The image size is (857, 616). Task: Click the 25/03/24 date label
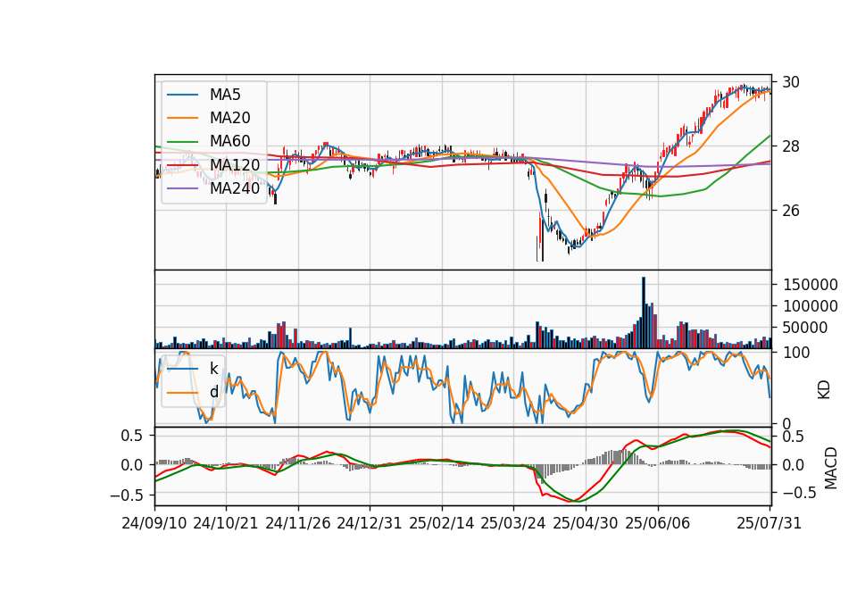pyautogui.click(x=513, y=523)
